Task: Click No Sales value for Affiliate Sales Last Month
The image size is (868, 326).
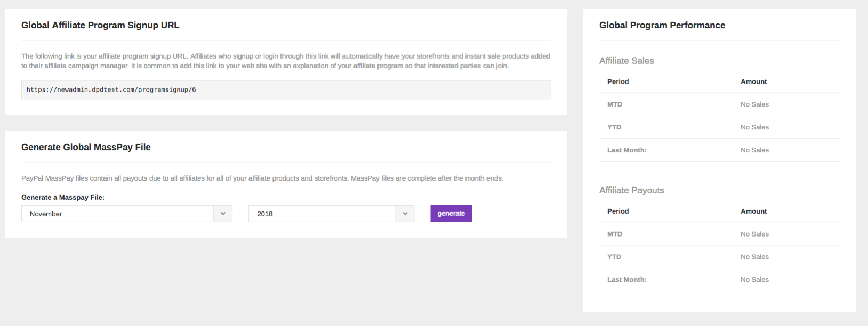Action: coord(754,150)
